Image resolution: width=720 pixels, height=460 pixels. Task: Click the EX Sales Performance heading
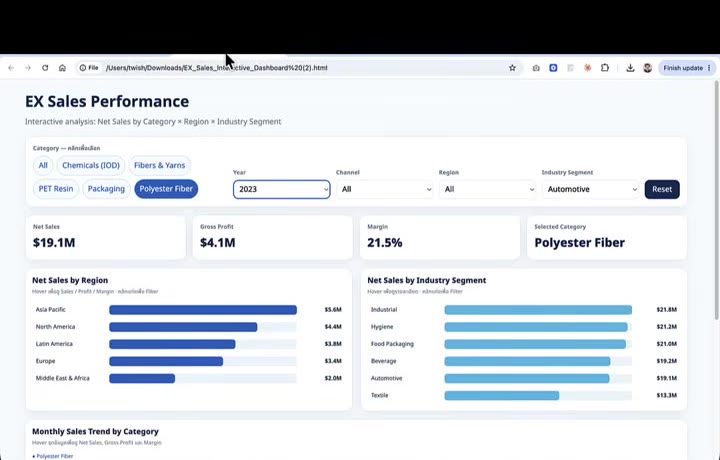coord(107,101)
